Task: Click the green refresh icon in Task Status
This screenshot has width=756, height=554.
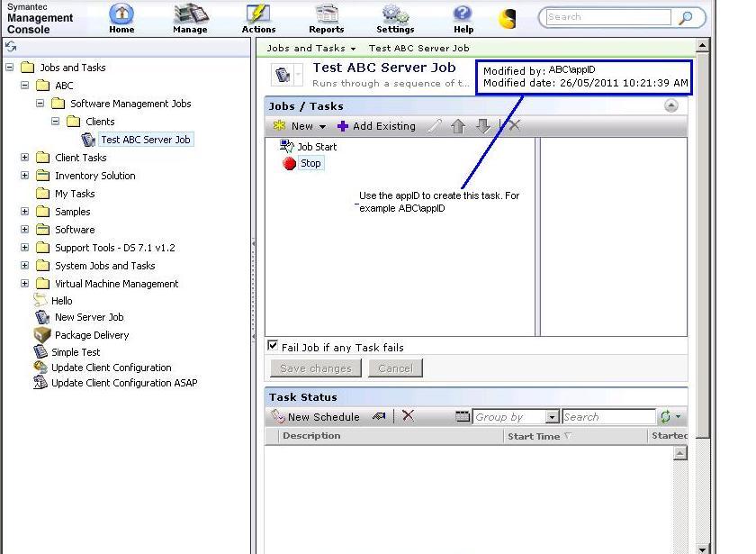Action: pos(665,416)
